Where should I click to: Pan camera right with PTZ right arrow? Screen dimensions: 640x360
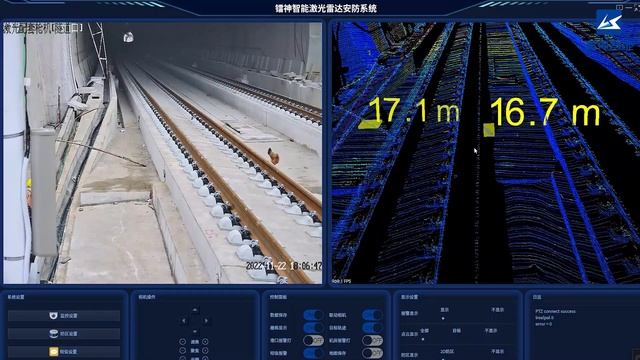[x=206, y=321]
